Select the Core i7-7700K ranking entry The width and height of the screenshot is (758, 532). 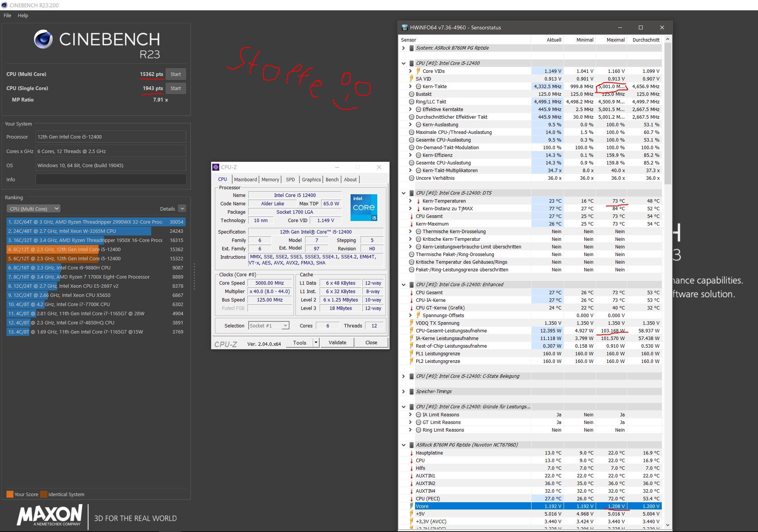(96, 304)
